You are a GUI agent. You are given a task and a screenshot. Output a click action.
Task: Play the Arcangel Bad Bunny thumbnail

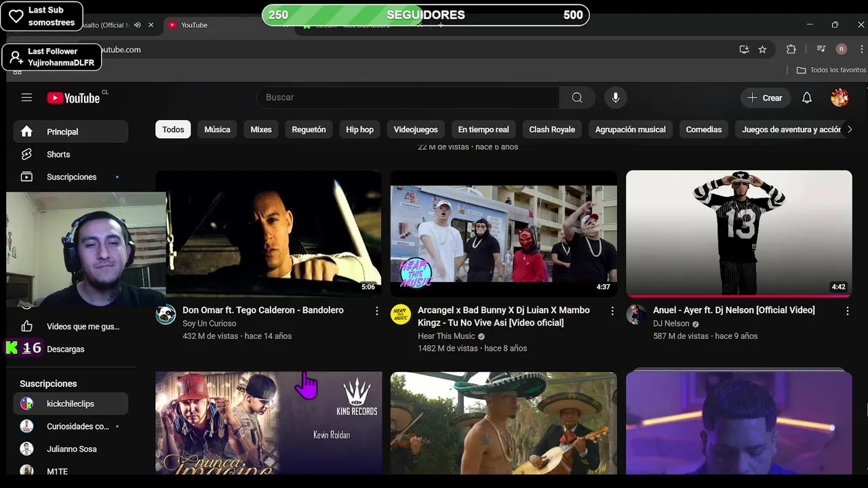[x=504, y=233]
